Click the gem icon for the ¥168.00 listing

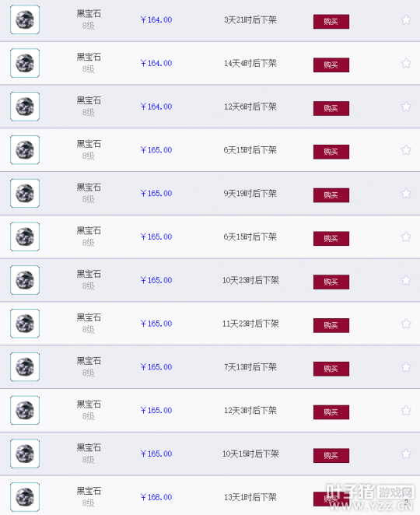click(25, 497)
